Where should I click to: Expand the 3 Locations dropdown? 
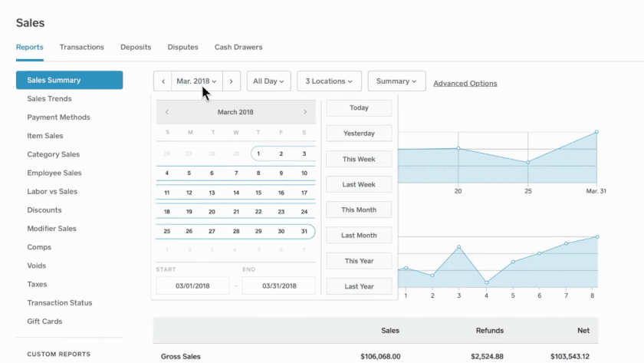[329, 81]
